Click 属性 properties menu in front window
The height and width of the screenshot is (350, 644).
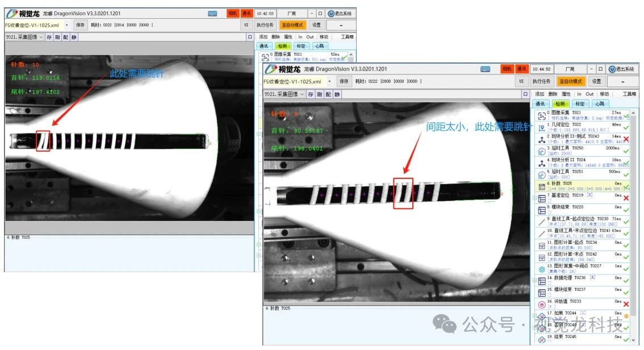[x=566, y=94]
